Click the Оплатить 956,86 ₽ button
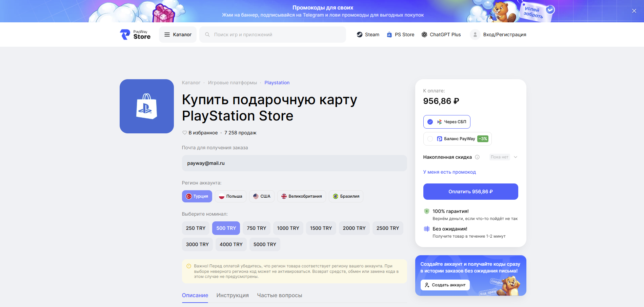Image resolution: width=644 pixels, height=307 pixels. (x=471, y=192)
